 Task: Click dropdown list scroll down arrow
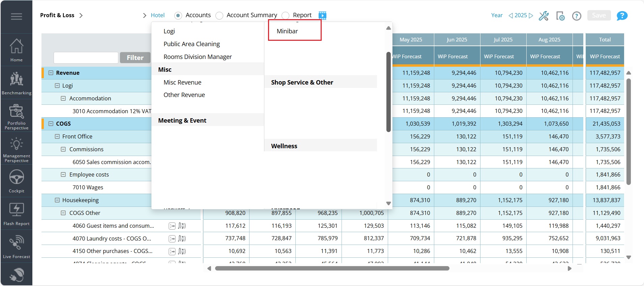coord(388,203)
